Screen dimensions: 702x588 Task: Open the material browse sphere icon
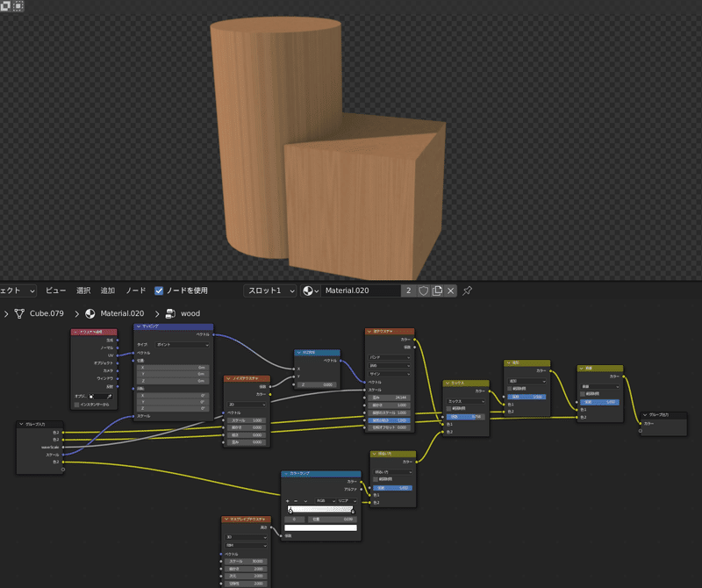tap(311, 290)
